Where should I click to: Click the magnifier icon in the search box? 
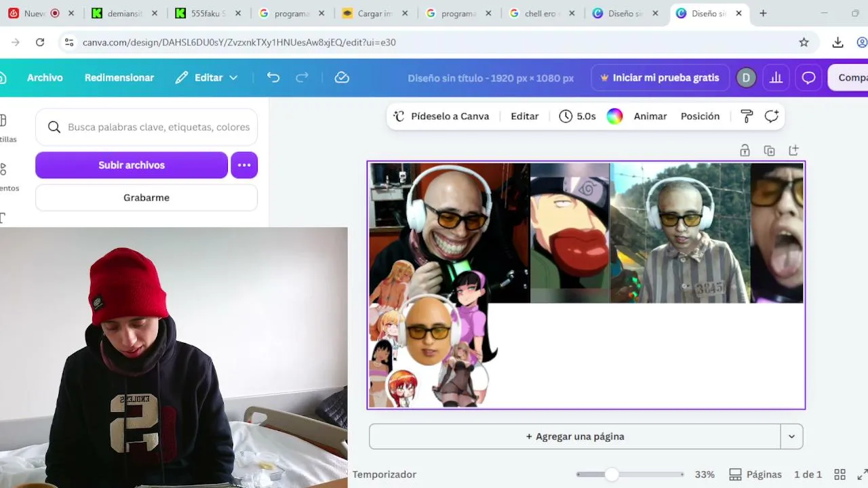(54, 127)
